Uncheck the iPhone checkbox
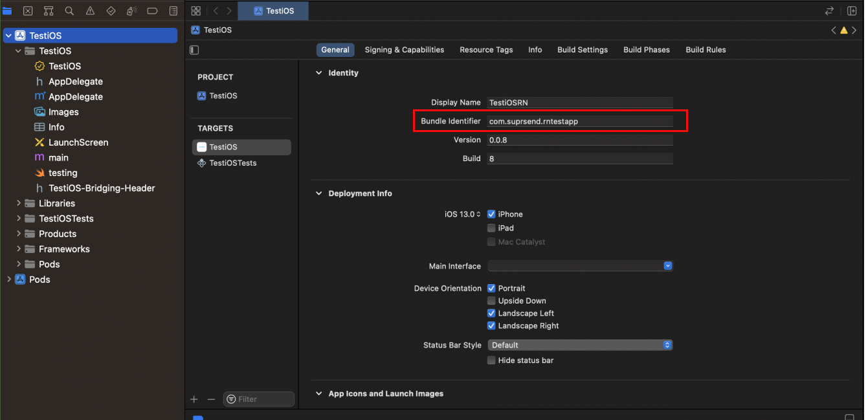Image resolution: width=868 pixels, height=420 pixels. pos(491,214)
